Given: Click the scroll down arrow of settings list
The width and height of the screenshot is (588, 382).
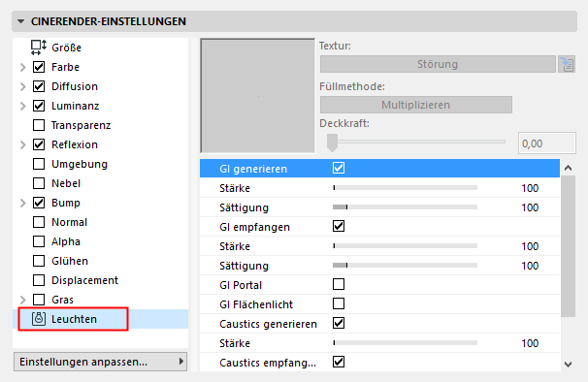Looking at the screenshot, I should [x=569, y=364].
